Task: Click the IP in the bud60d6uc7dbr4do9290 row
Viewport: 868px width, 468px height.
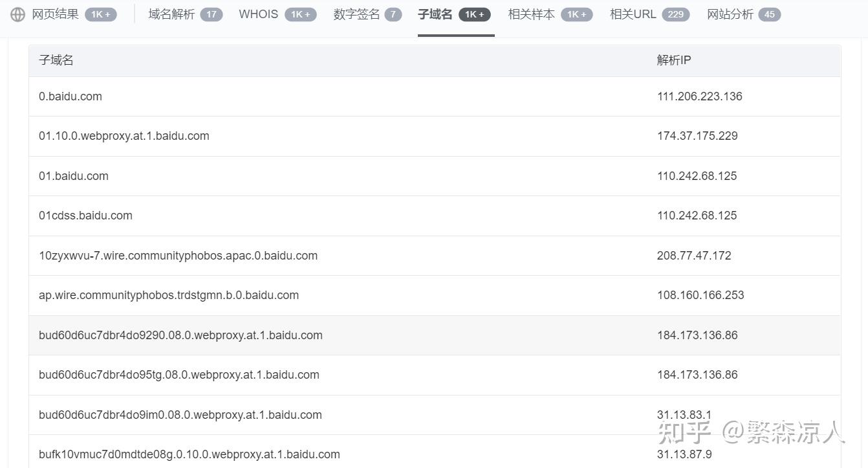Action: (697, 335)
